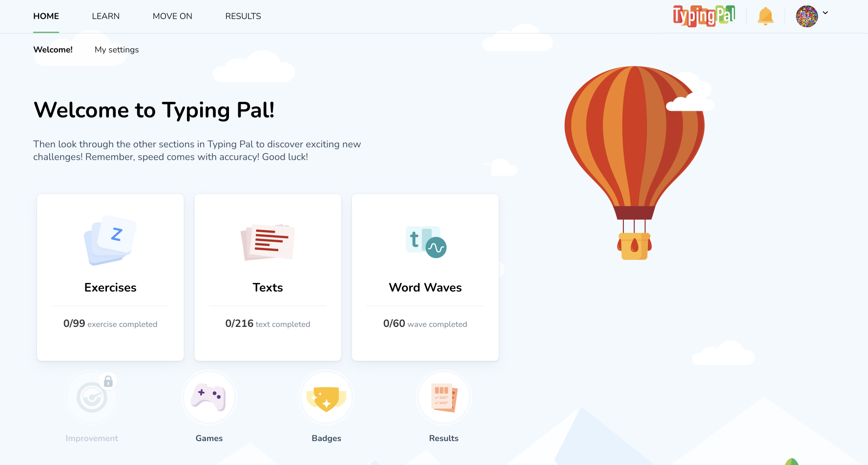This screenshot has width=868, height=465.
Task: Open the Badges shield icon
Action: 327,397
